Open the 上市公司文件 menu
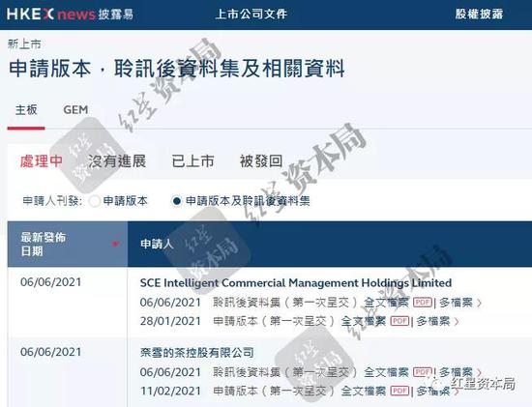This screenshot has height=407, width=532. pyautogui.click(x=251, y=15)
